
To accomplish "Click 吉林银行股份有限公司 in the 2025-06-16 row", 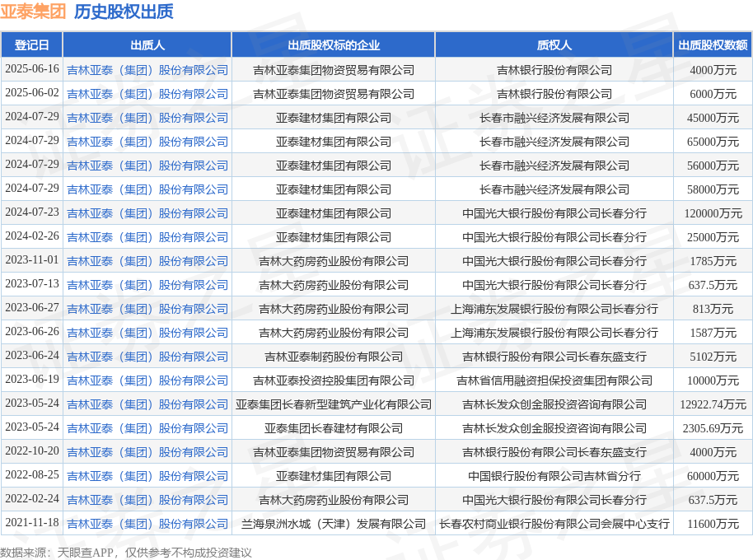I will [554, 70].
